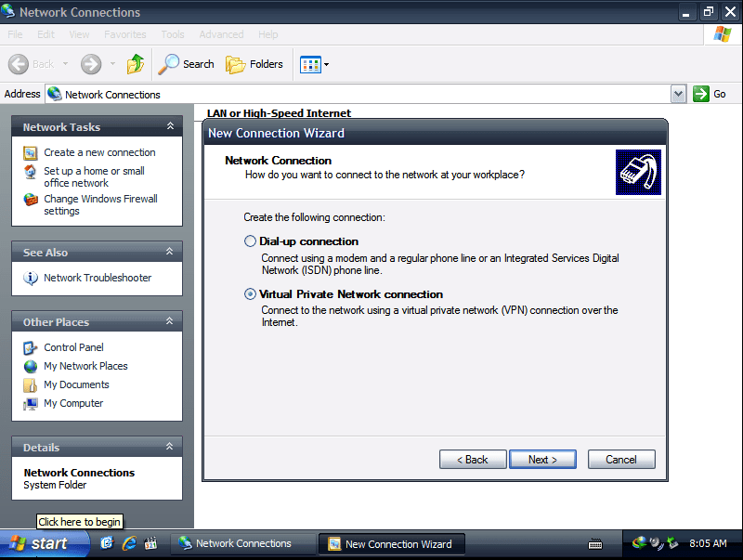The width and height of the screenshot is (743, 560).
Task: Open the Search toolbar button
Action: point(187,64)
